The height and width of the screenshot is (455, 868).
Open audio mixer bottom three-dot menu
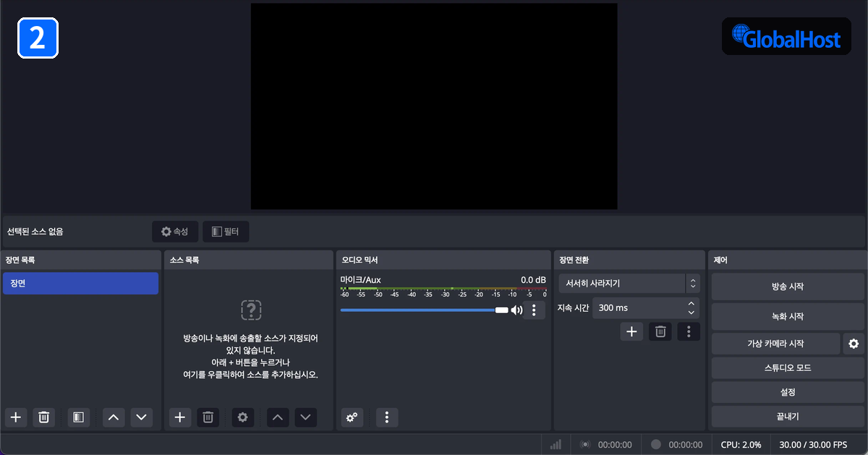(x=387, y=417)
